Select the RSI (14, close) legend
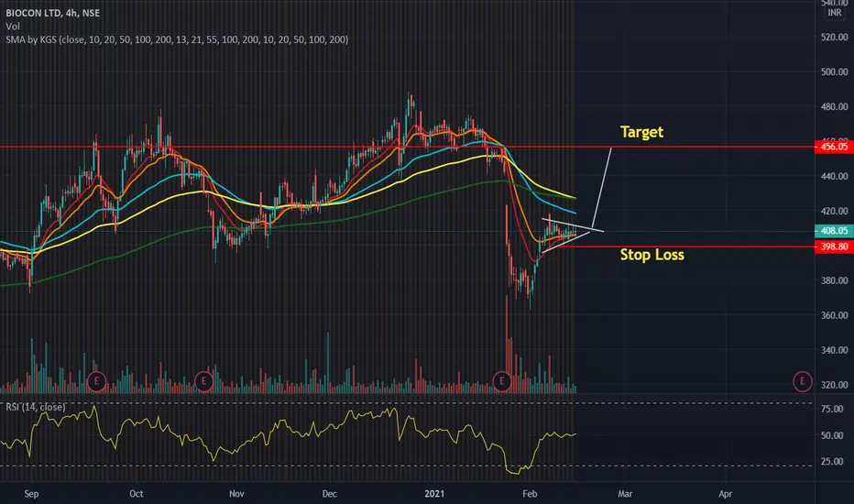The height and width of the screenshot is (504, 854). click(36, 407)
